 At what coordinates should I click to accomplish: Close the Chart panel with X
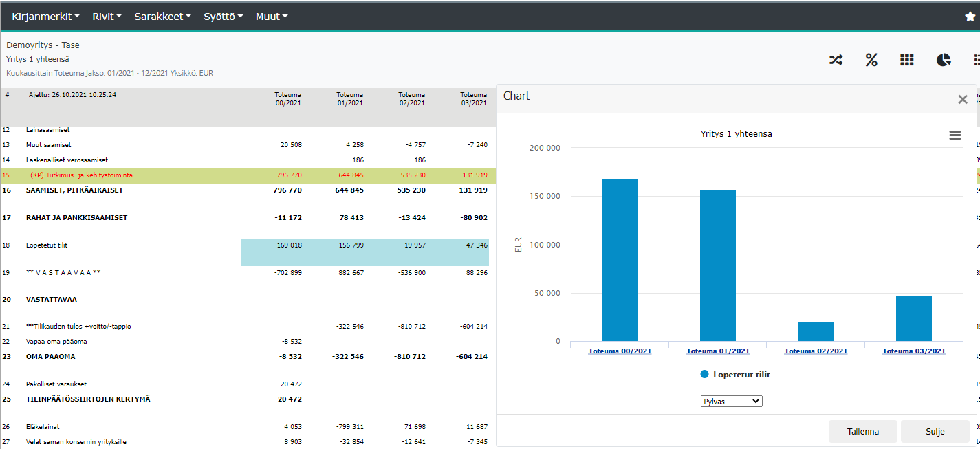963,100
